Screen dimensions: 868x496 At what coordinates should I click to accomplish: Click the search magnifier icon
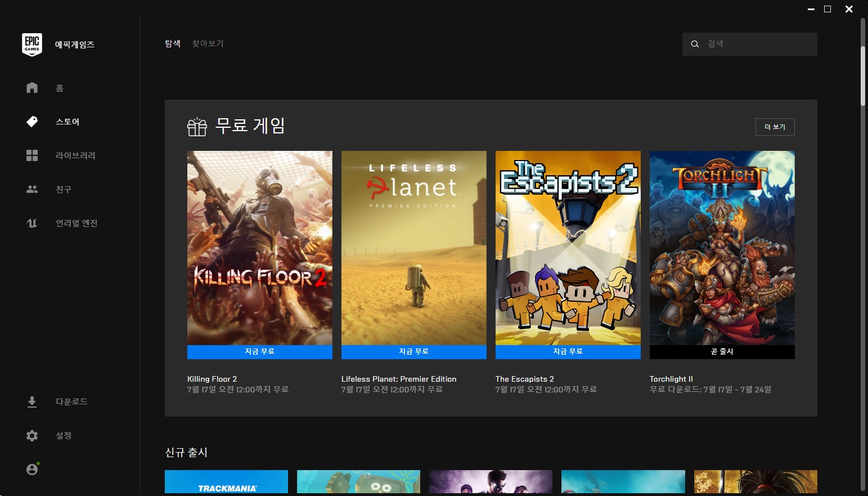[695, 44]
